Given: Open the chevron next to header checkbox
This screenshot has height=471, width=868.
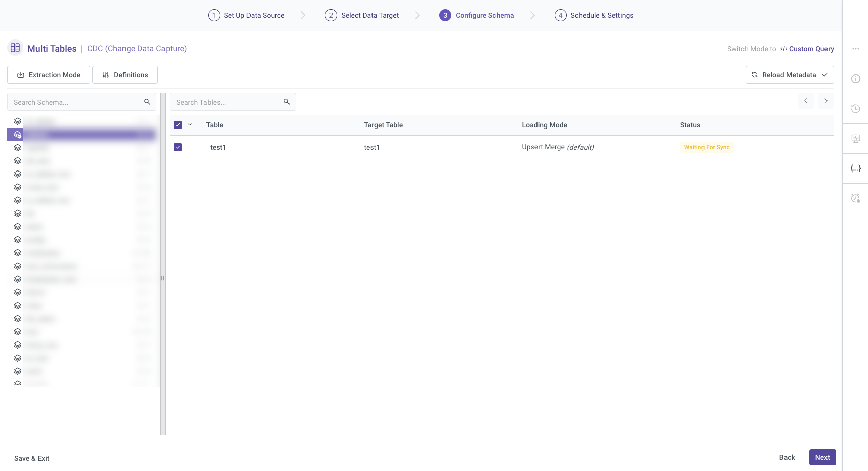Looking at the screenshot, I should click(x=190, y=125).
